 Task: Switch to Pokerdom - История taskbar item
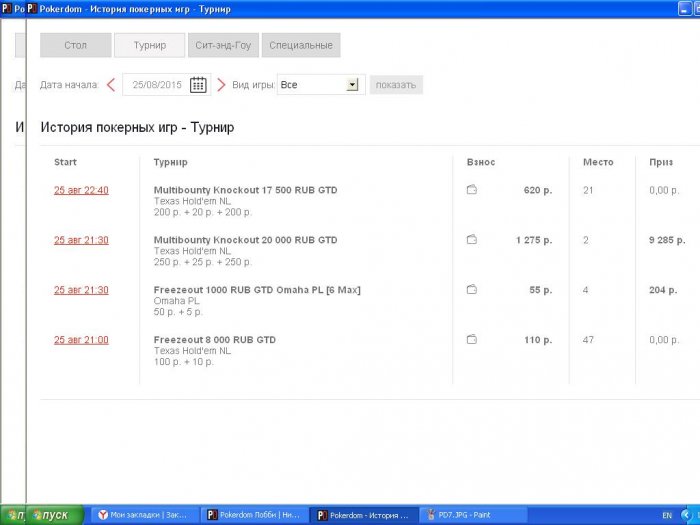[363, 515]
